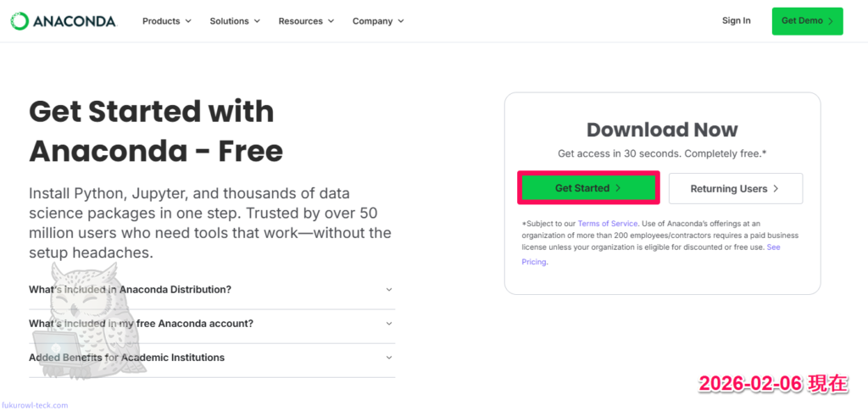Click the arrow icon on Returning Users
Viewport: 868px width, 411px height.
coord(776,188)
